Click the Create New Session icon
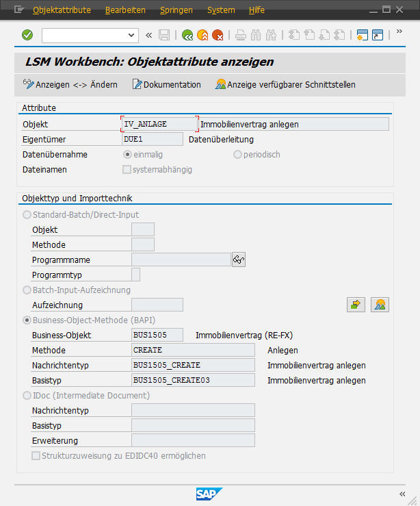Image resolution: width=420 pixels, height=506 pixels. (363, 35)
